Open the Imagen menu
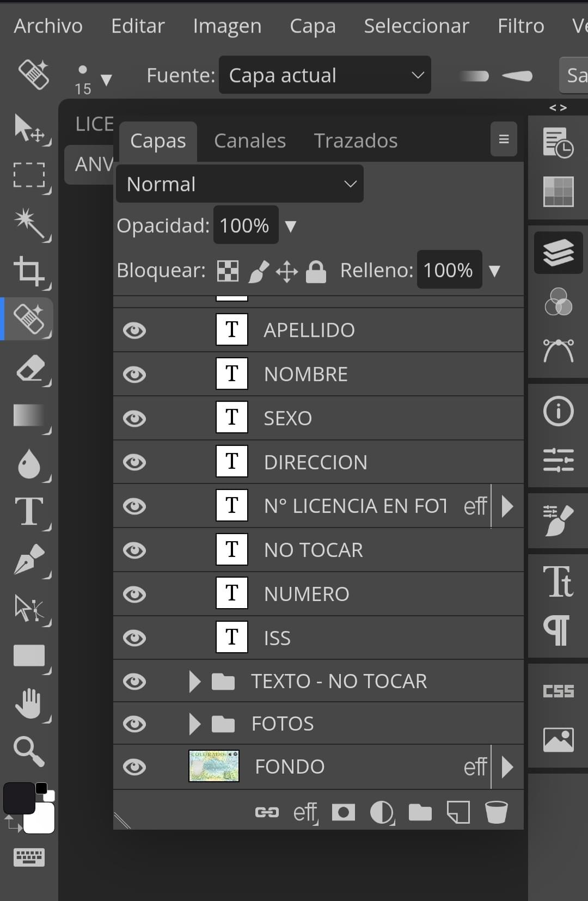Viewport: 588px width, 901px height. pos(228,26)
